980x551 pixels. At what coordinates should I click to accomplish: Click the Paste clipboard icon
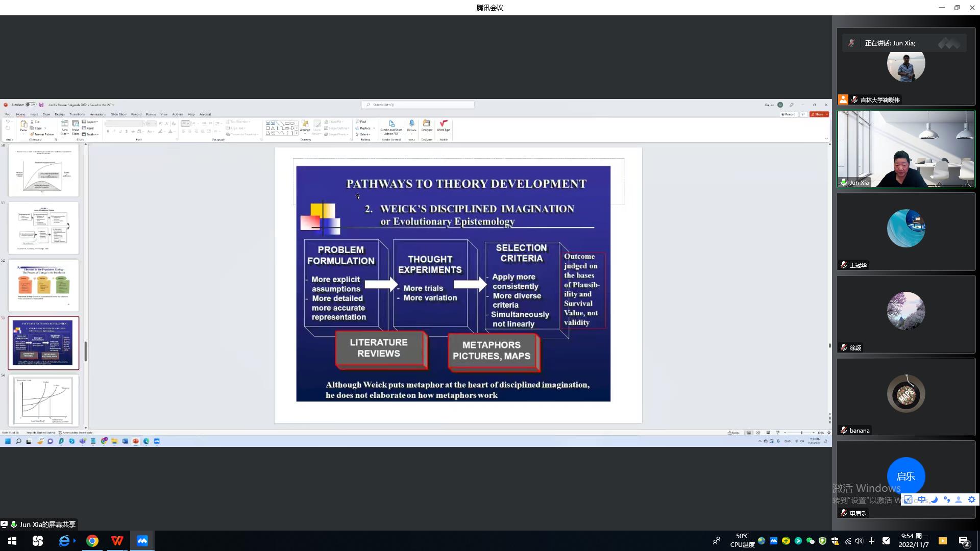point(23,126)
